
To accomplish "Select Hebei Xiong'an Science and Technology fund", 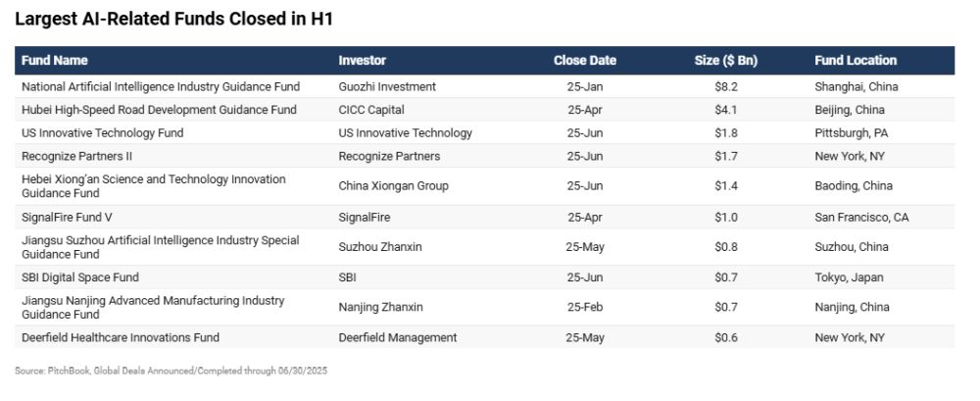I will [x=154, y=186].
